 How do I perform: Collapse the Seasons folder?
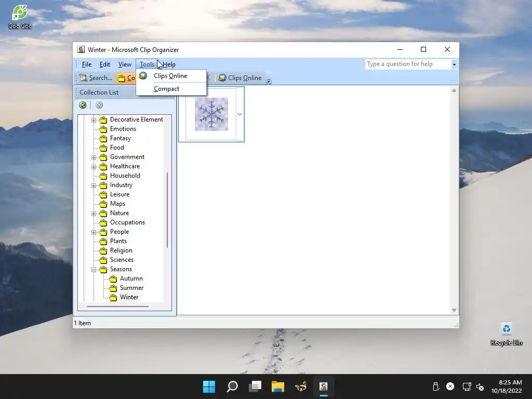click(x=94, y=270)
